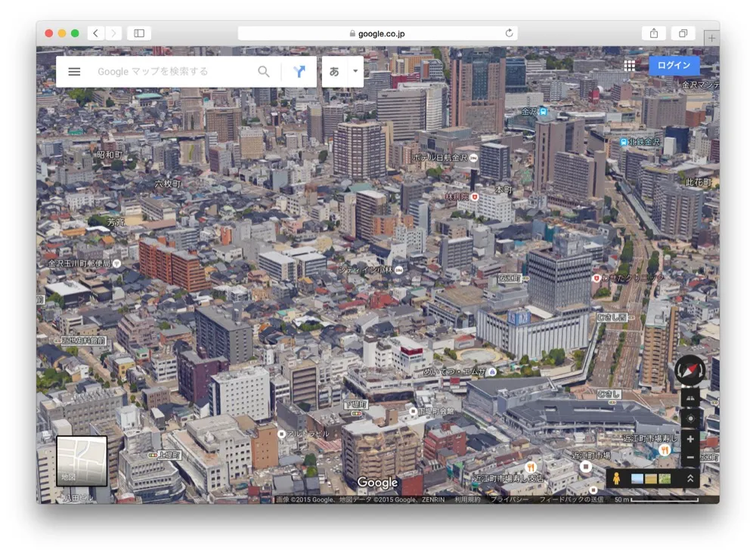Open the フィードバックの送信 link
756x556 pixels.
(571, 499)
